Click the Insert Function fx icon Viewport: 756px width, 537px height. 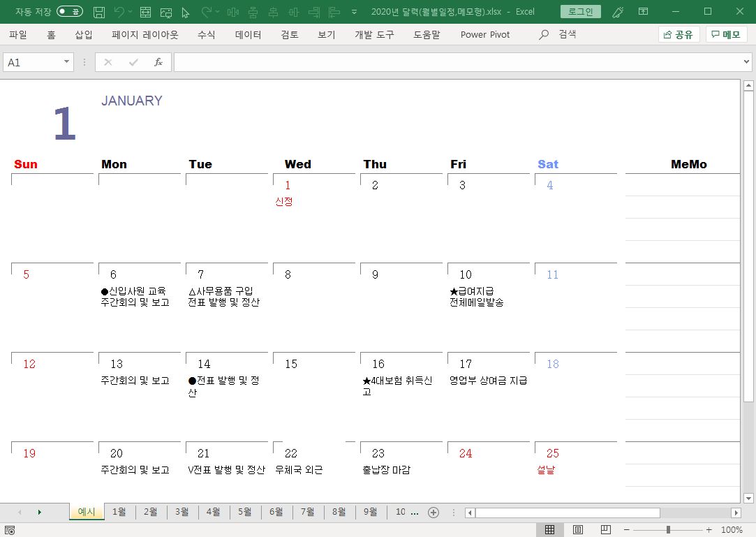pos(158,62)
